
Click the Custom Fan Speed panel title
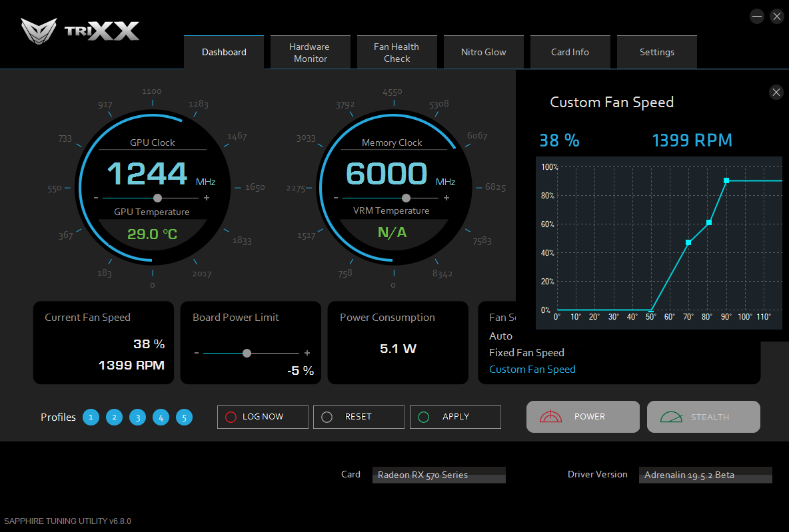[612, 102]
